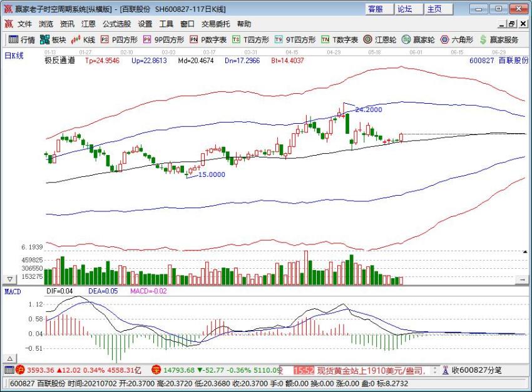Open the T四方形 time square tool
The height and width of the screenshot is (392, 532).
[251, 40]
